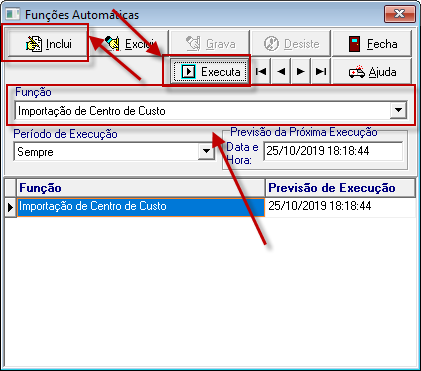Click the Função column header in grid

140,188
